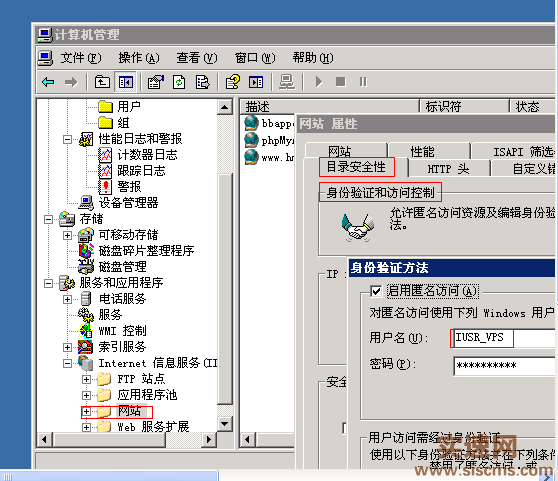Expand the FTP 站点 tree node
Viewport: 558px width, 481px height.
tap(86, 380)
